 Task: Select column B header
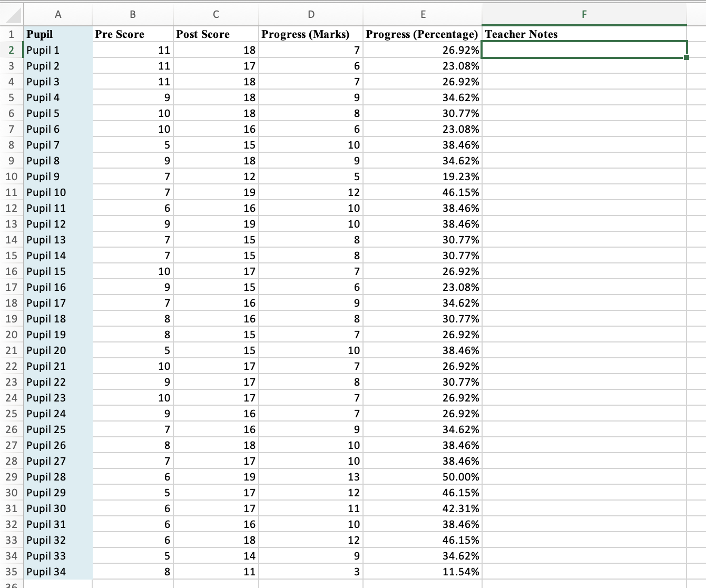133,15
